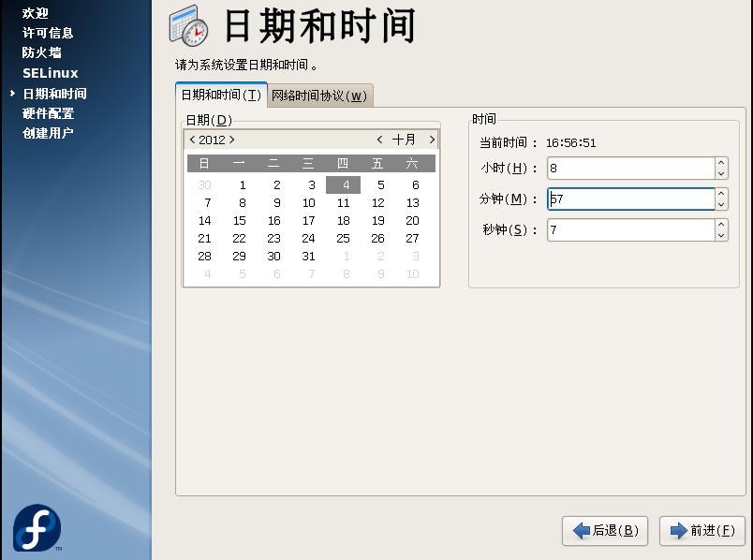Image resolution: width=753 pixels, height=560 pixels.
Task: Click the seconds spinner up arrow
Action: 720,225
